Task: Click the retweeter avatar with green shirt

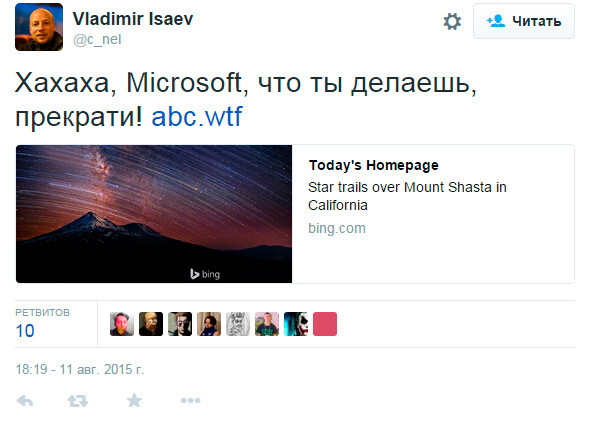Action: point(267,324)
